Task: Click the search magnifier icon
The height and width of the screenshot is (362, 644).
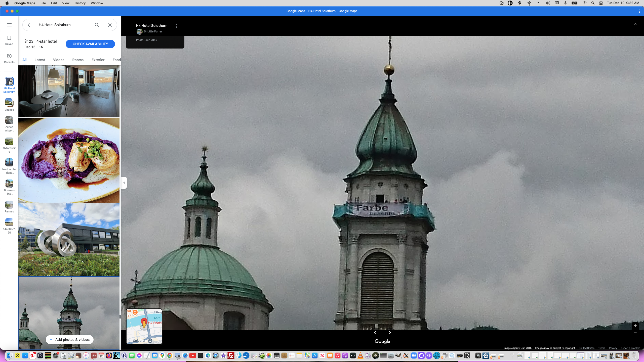Action: [x=97, y=25]
